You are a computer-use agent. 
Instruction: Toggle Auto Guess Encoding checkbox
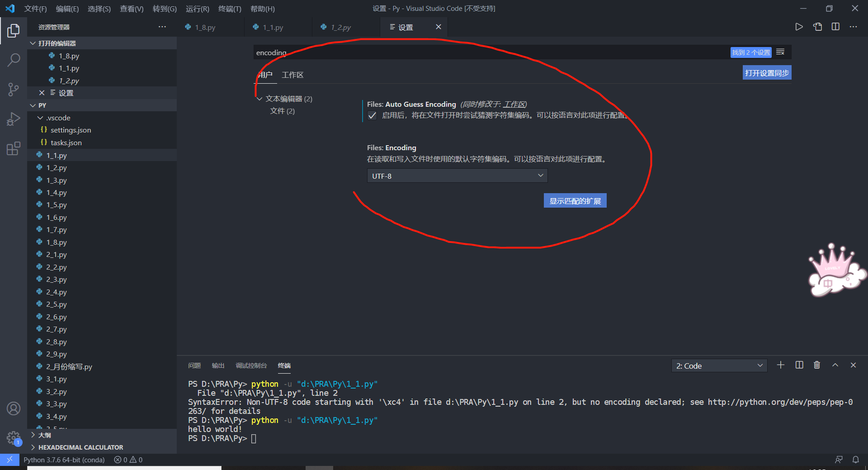[372, 115]
